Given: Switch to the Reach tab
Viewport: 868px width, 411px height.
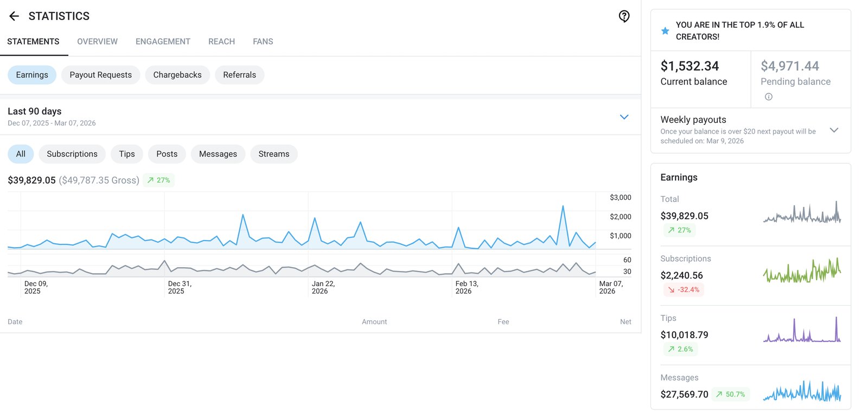Looking at the screenshot, I should [x=221, y=42].
